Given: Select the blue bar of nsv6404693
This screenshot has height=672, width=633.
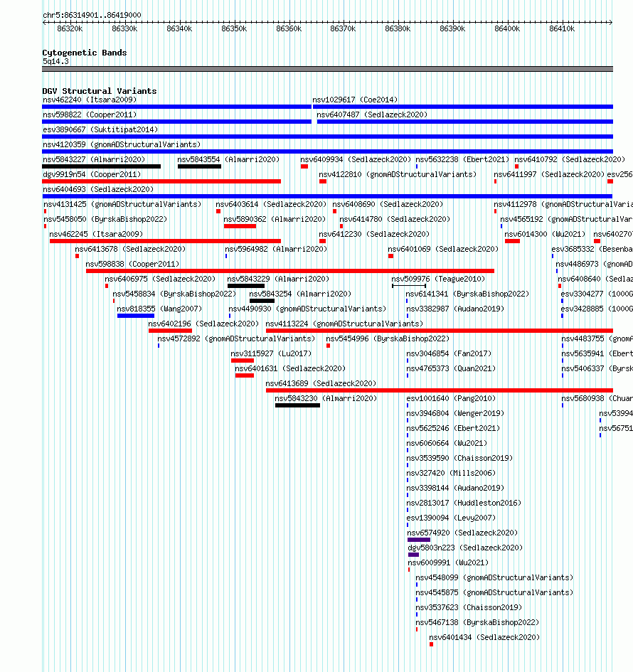Looking at the screenshot, I should (327, 196).
